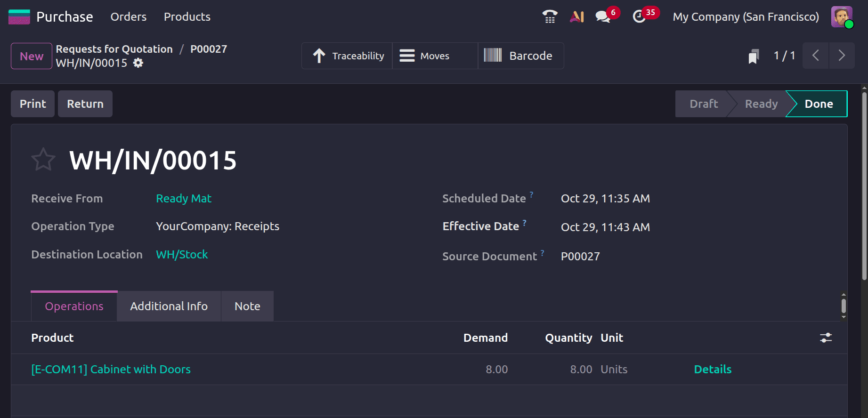
Task: Open the Barcode smart button
Action: pyautogui.click(x=521, y=56)
